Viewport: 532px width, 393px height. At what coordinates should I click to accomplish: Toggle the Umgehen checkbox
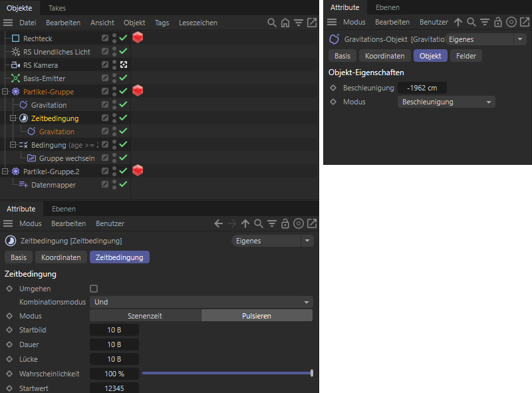[x=94, y=289]
